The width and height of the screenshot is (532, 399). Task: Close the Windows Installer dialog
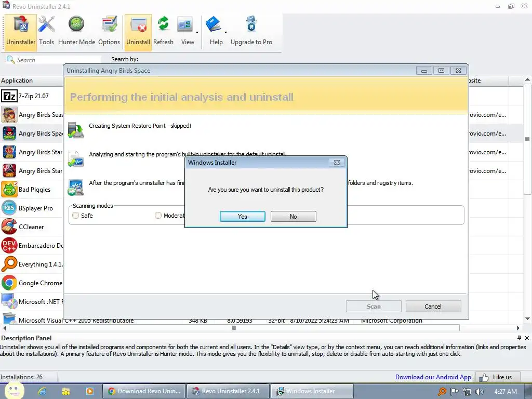click(x=337, y=163)
